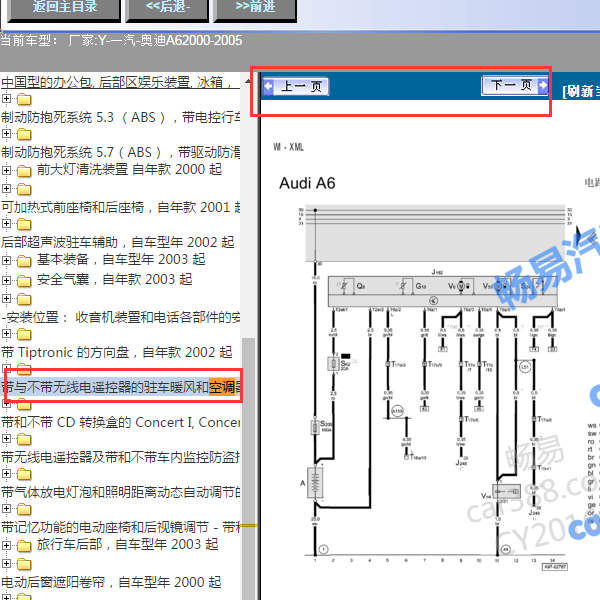Click the left arrow icon on 上一页

[269, 86]
